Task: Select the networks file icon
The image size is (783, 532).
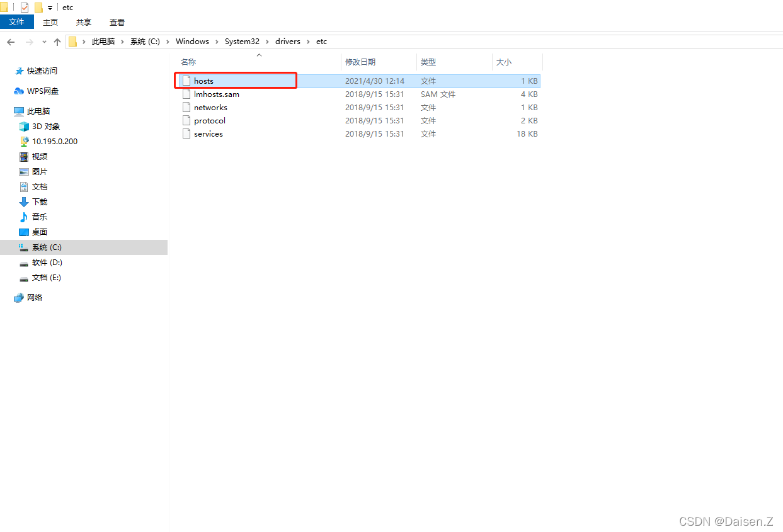Action: [x=186, y=107]
